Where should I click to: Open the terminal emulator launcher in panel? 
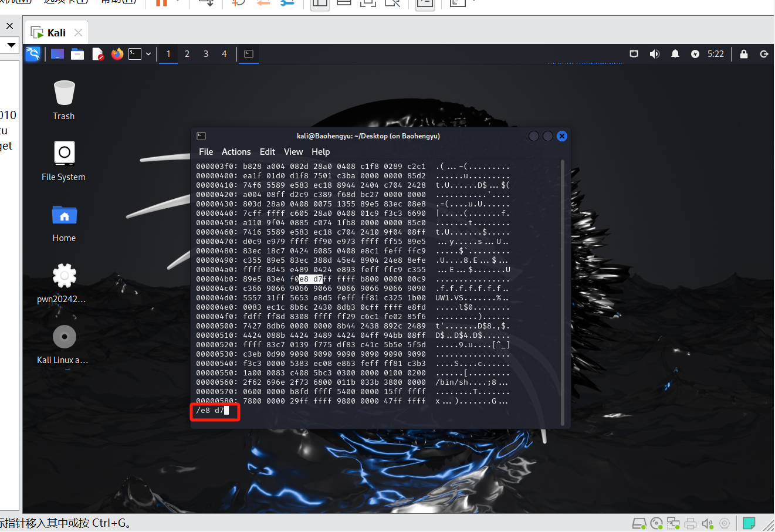click(135, 54)
